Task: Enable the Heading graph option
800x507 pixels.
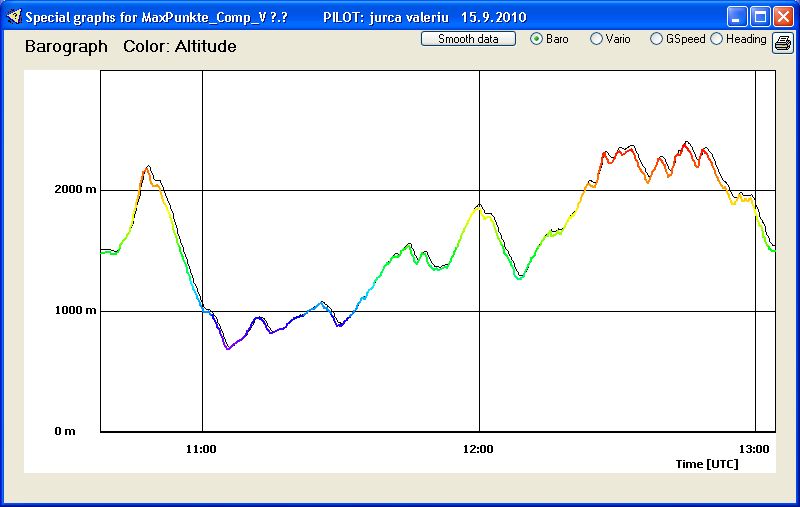Action: (x=717, y=39)
